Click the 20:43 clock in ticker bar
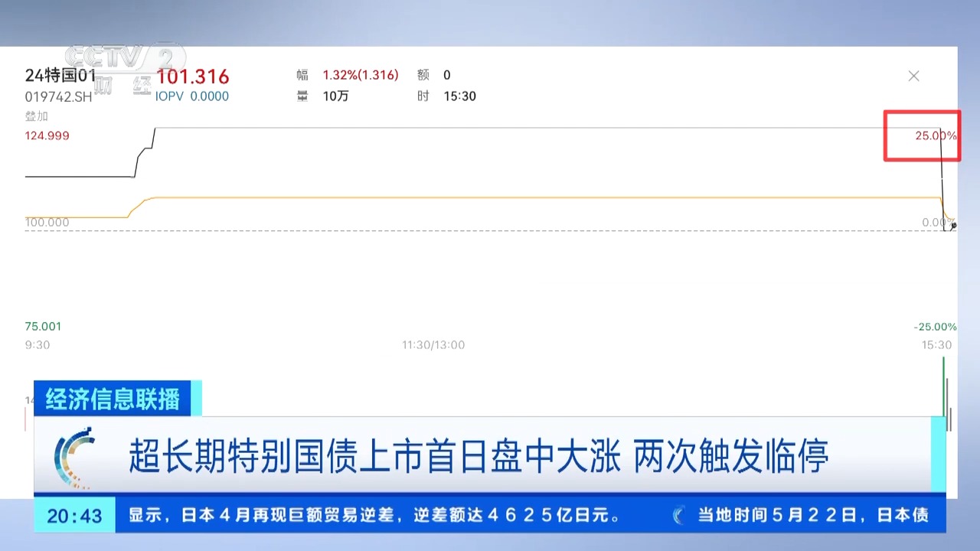Image resolution: width=980 pixels, height=551 pixels. tap(74, 516)
